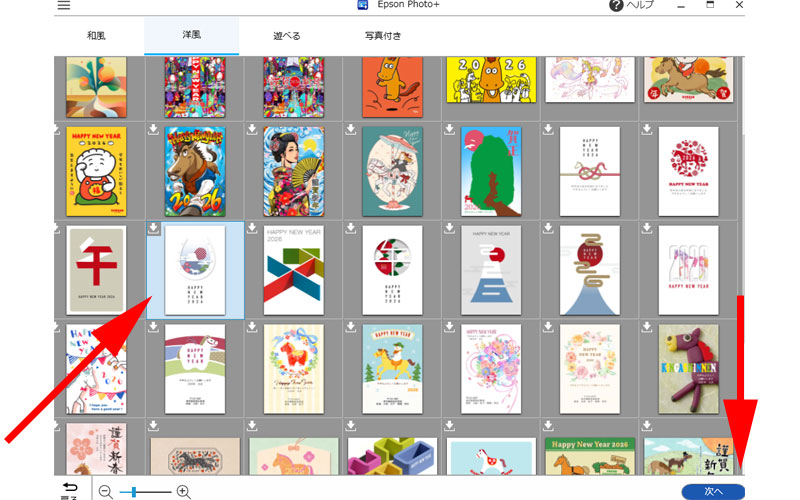The image size is (800, 500).
Task: Go to the 写真付き tab
Action: tap(383, 36)
